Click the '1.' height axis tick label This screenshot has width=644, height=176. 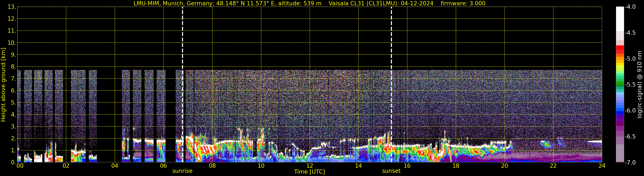pyautogui.click(x=13, y=151)
